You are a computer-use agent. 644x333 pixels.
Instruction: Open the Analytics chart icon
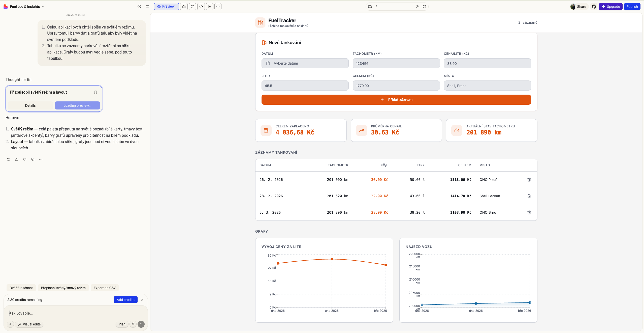(x=210, y=7)
